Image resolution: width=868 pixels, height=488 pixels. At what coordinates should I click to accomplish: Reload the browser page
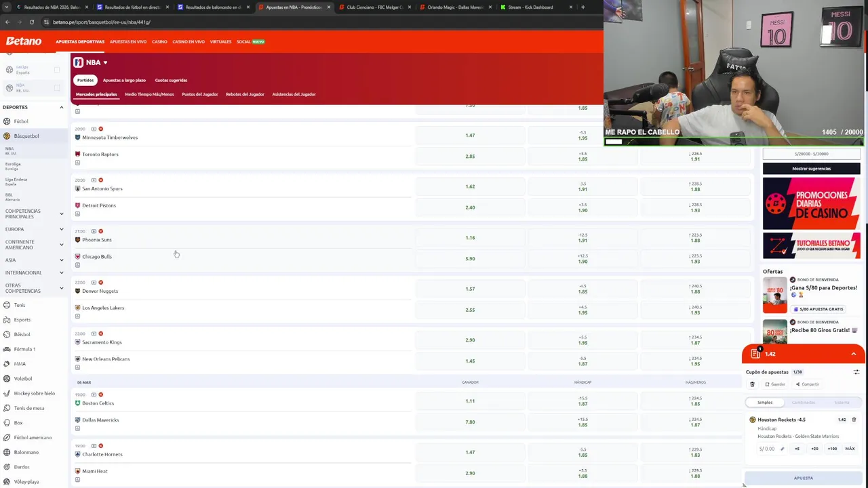(31, 22)
